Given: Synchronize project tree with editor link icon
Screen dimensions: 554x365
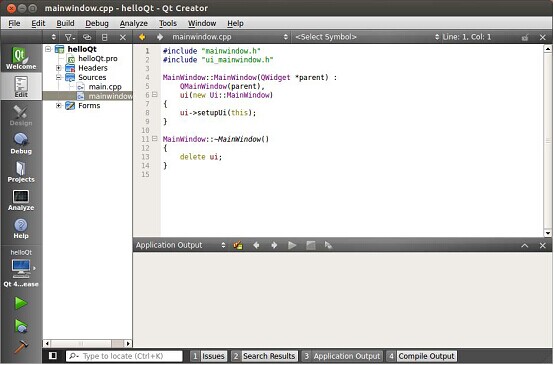Looking at the screenshot, I should point(87,37).
